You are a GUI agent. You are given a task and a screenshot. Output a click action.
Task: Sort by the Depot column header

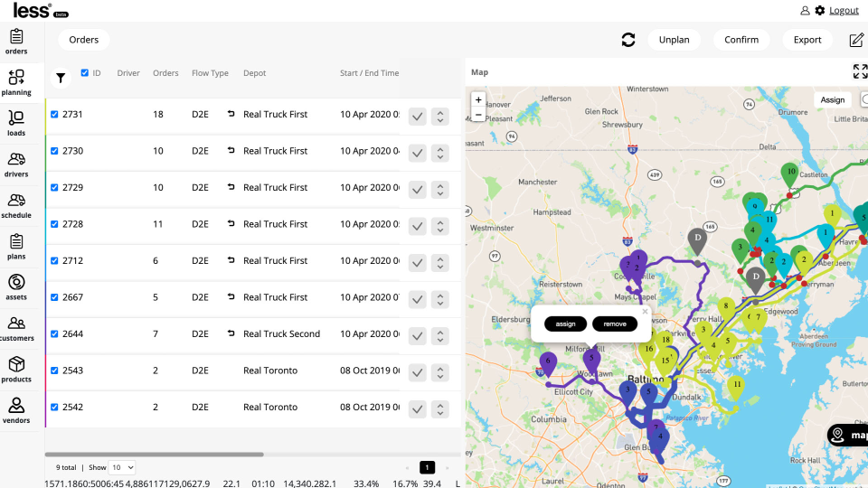(x=255, y=73)
